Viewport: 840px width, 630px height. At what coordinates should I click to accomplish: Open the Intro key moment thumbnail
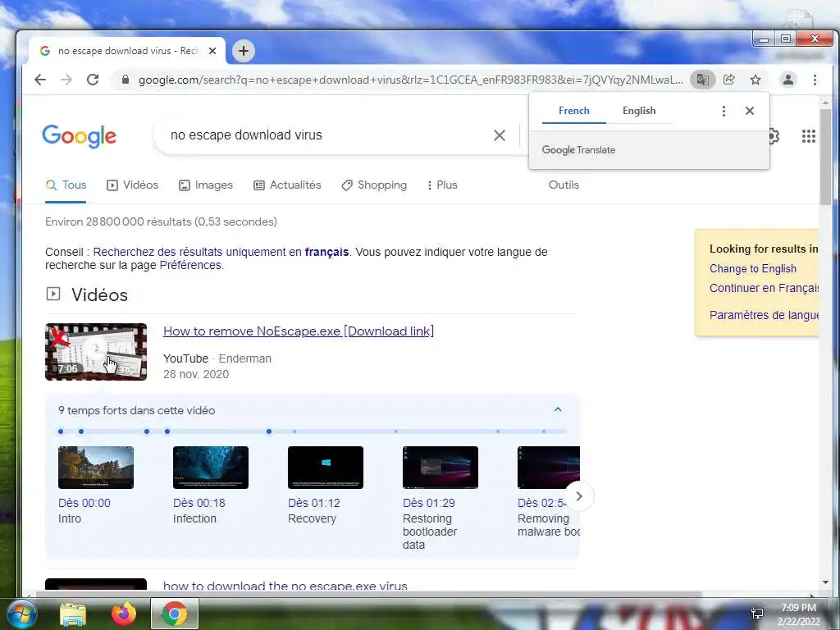[96, 467]
